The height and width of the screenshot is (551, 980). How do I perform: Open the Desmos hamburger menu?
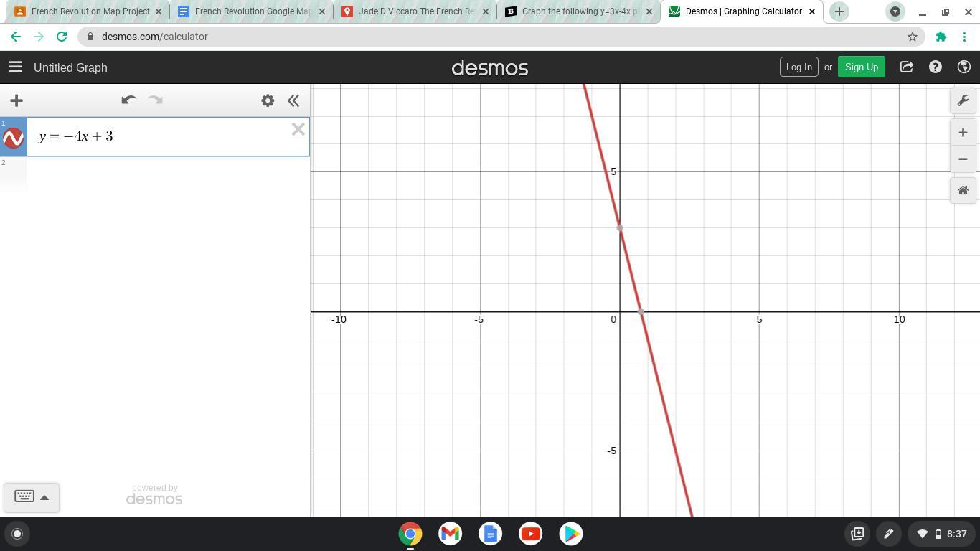pos(15,67)
